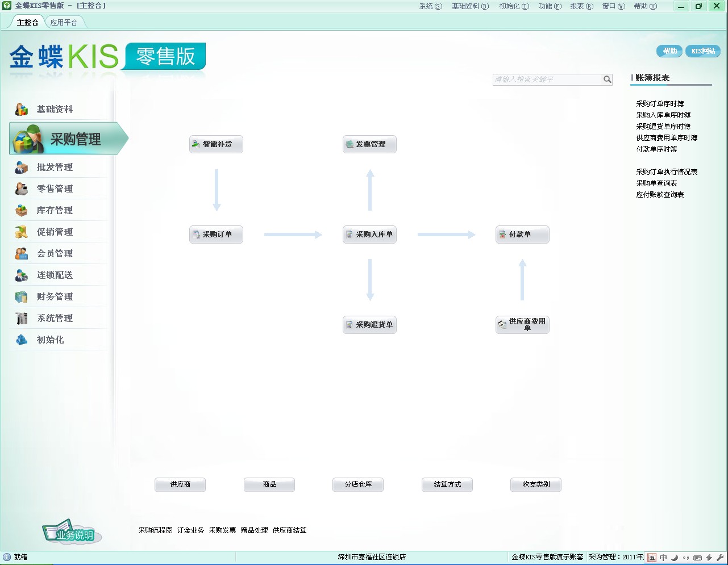Open 基础资料 module icon in sidebar
Image resolution: width=728 pixels, height=565 pixels.
[x=22, y=109]
